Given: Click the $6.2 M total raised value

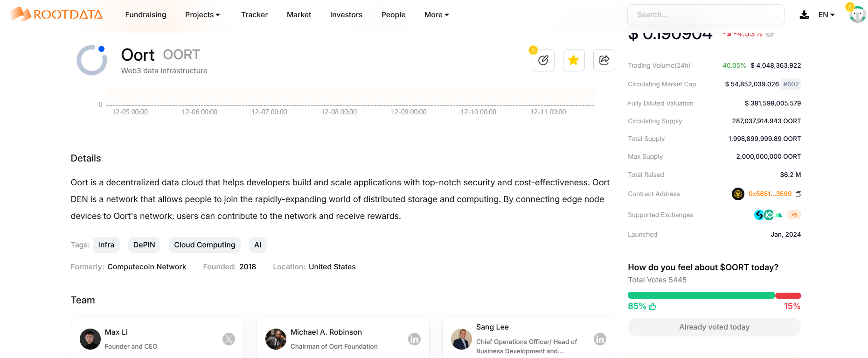Looking at the screenshot, I should coord(791,175).
